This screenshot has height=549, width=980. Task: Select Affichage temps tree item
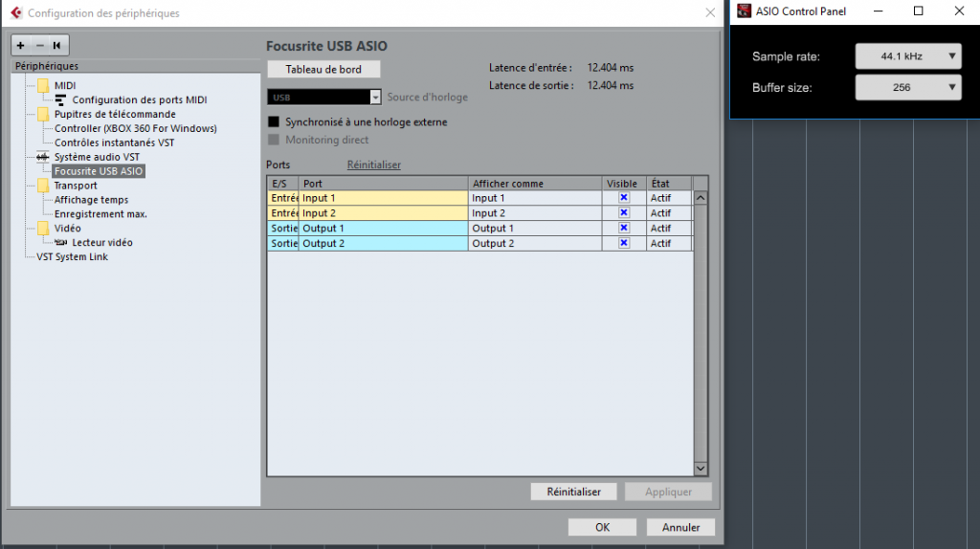pos(91,200)
